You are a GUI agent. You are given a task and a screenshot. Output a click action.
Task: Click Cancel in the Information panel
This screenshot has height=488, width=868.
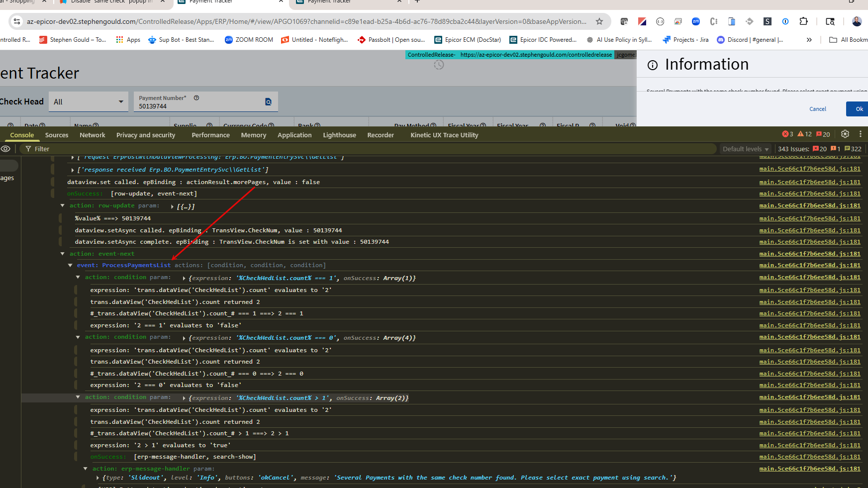tap(817, 109)
